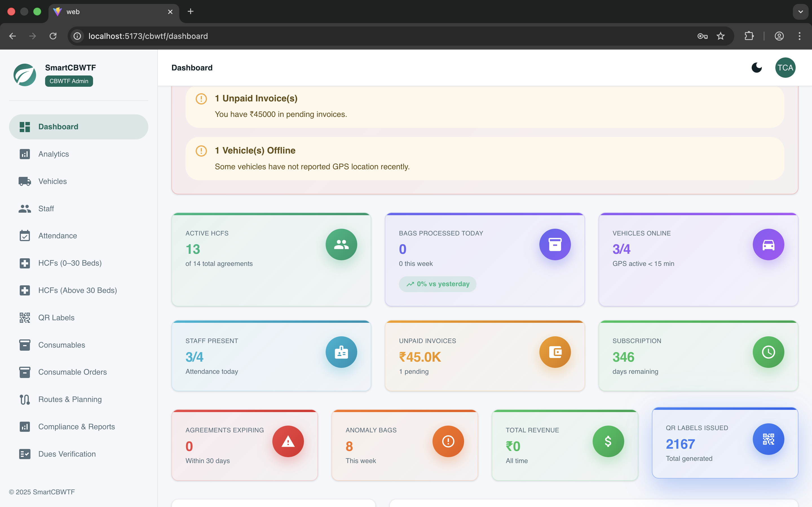The width and height of the screenshot is (812, 507).
Task: Open the site information dropdown in the address bar
Action: point(77,36)
